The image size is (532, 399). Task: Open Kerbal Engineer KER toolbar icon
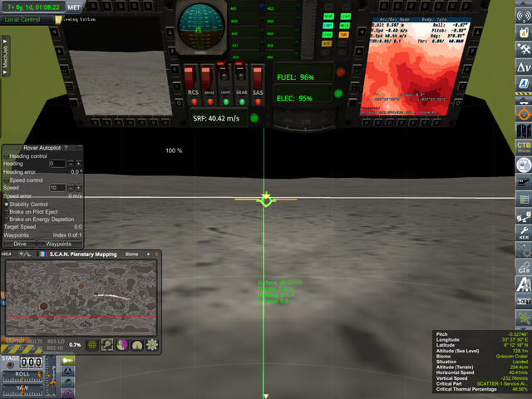[524, 233]
